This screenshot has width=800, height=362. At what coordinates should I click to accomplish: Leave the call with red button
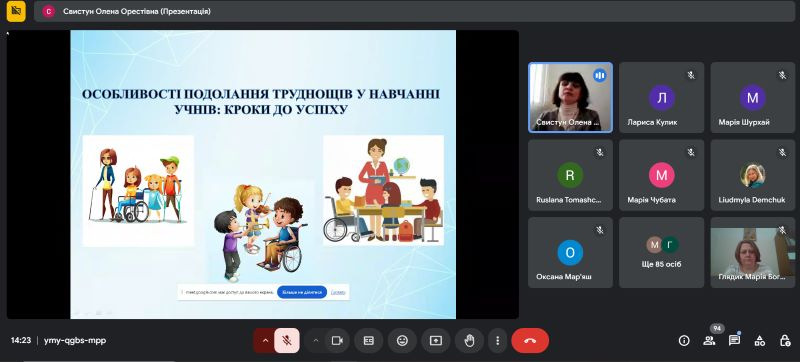(x=530, y=341)
